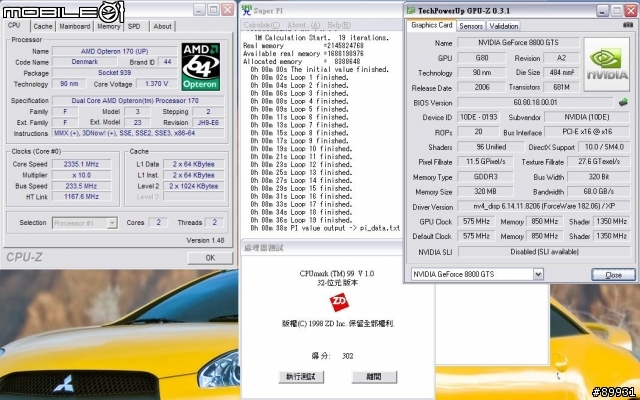Click the Device ID value 10DE - 0193
640x400 pixels.
[x=478, y=117]
